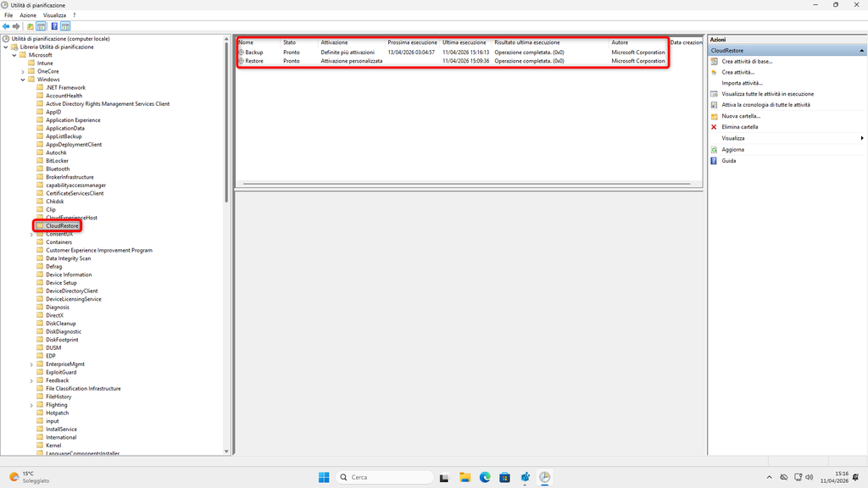Open Microsoft Store from the taskbar
The image size is (868, 488).
click(505, 477)
